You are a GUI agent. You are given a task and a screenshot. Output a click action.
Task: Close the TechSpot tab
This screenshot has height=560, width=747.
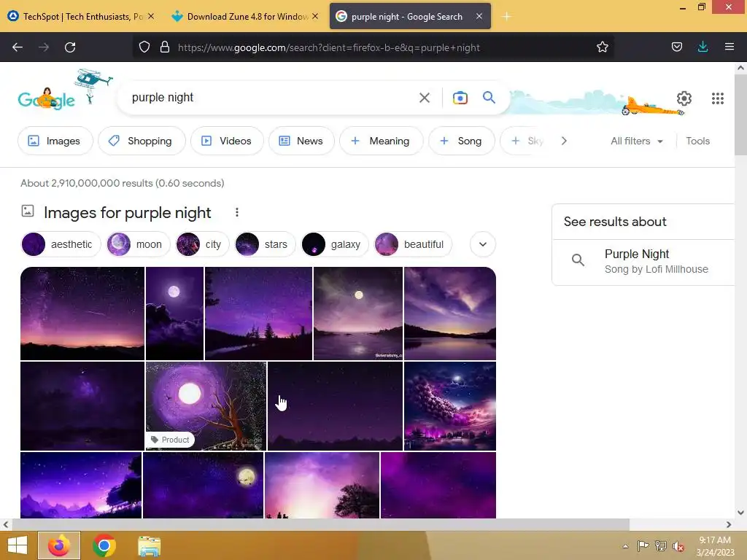(x=151, y=16)
